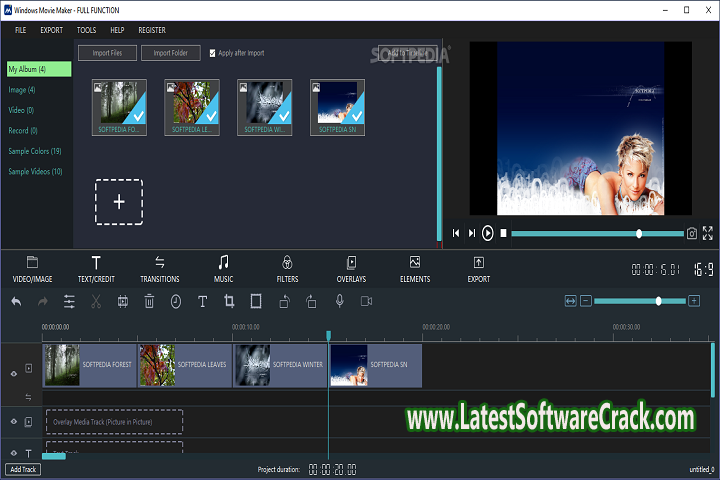The image size is (720, 480).
Task: Click the clock duration icon
Action: (176, 301)
